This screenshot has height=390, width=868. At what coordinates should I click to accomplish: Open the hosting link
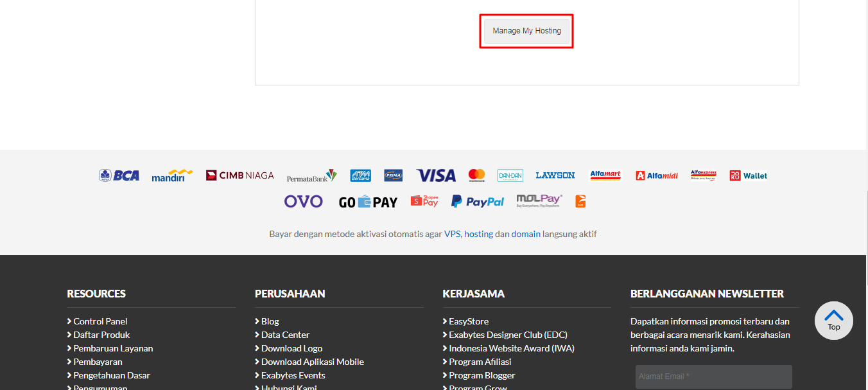[x=479, y=234]
